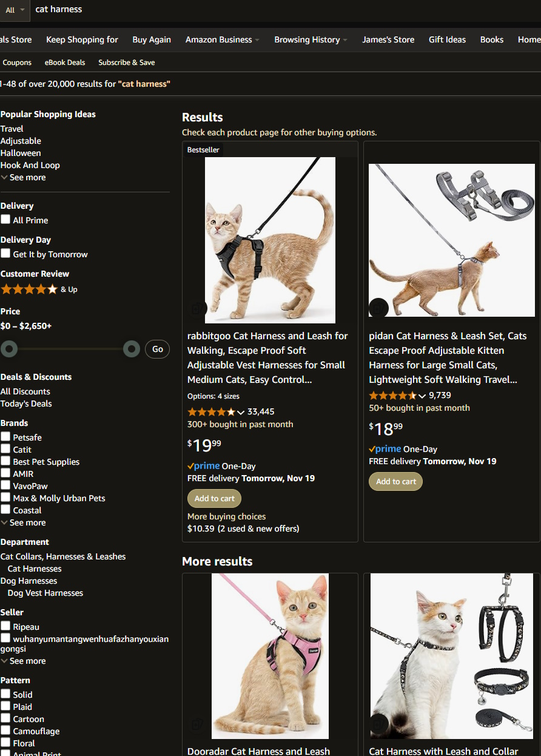Click the pidan harness star rating

point(392,396)
